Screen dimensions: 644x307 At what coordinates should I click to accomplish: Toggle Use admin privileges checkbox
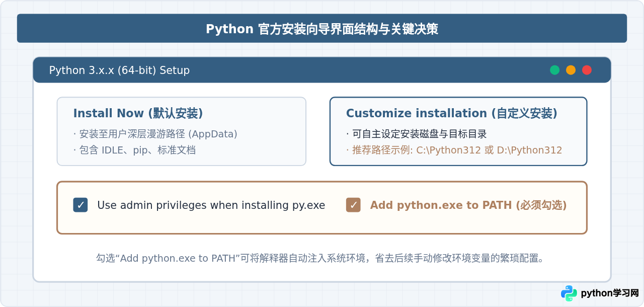(80, 205)
